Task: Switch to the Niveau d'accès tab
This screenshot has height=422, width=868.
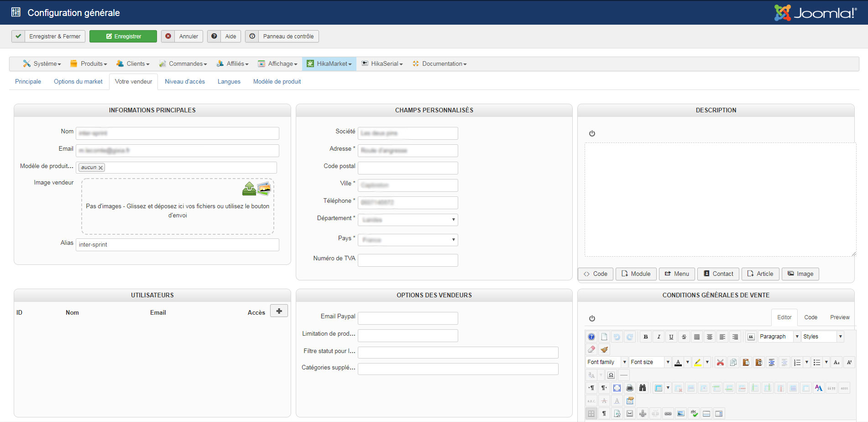Action: tap(185, 82)
